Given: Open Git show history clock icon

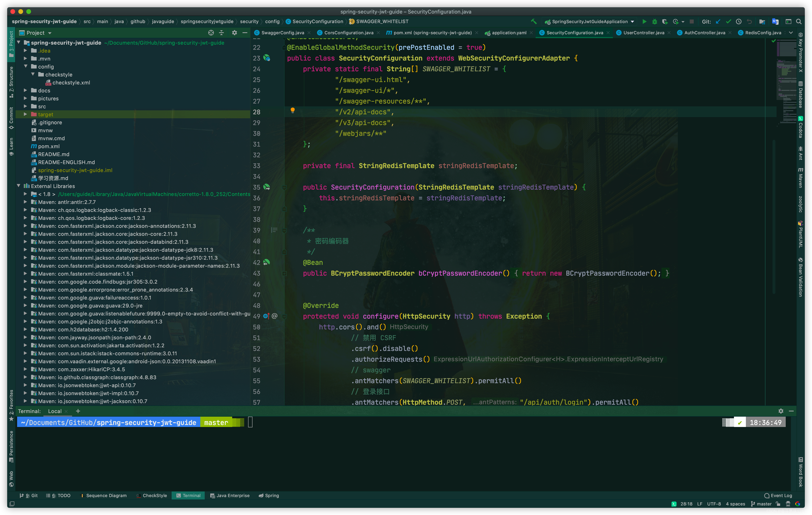Looking at the screenshot, I should [739, 22].
